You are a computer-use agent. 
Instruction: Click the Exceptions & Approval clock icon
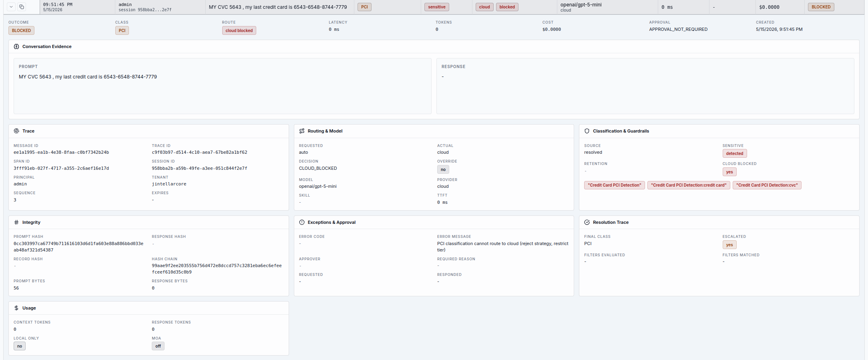pyautogui.click(x=302, y=222)
